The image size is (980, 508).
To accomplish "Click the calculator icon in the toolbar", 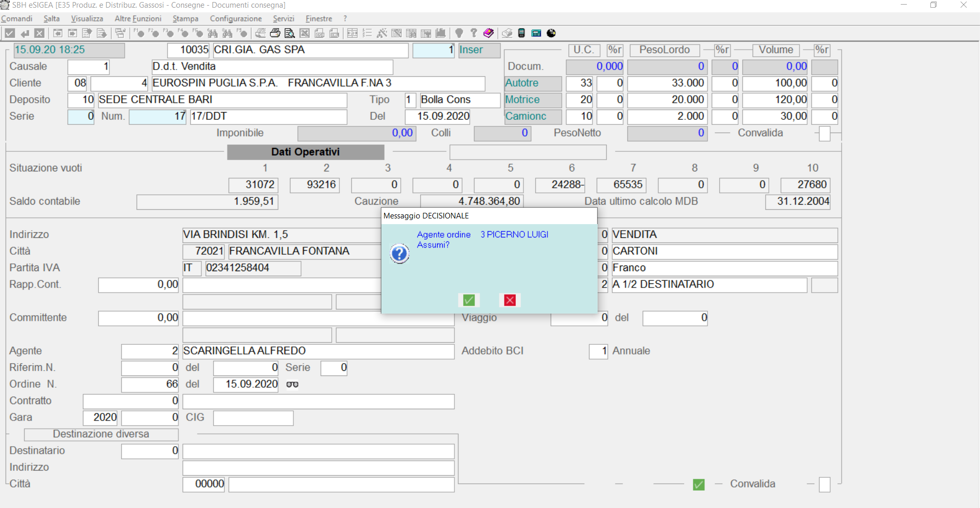I will tap(536, 33).
